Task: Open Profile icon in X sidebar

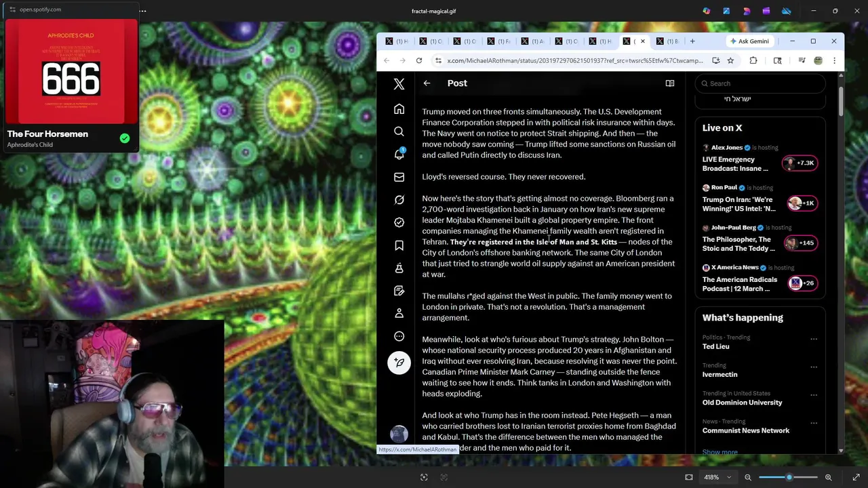Action: pyautogui.click(x=399, y=313)
